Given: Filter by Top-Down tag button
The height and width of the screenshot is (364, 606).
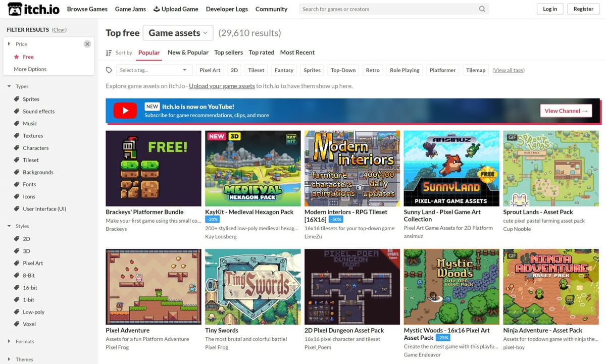Looking at the screenshot, I should (x=343, y=70).
